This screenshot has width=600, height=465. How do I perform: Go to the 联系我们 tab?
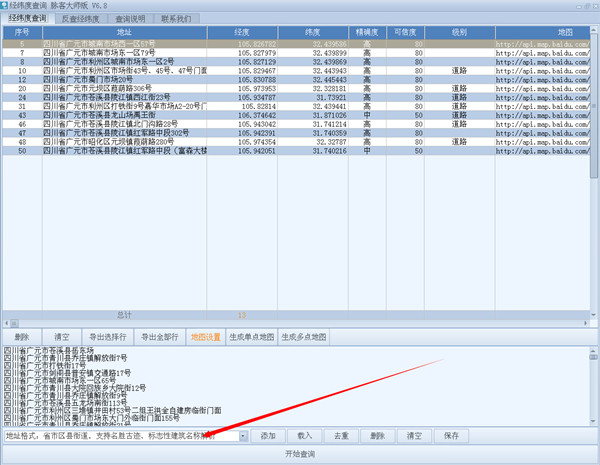click(176, 19)
